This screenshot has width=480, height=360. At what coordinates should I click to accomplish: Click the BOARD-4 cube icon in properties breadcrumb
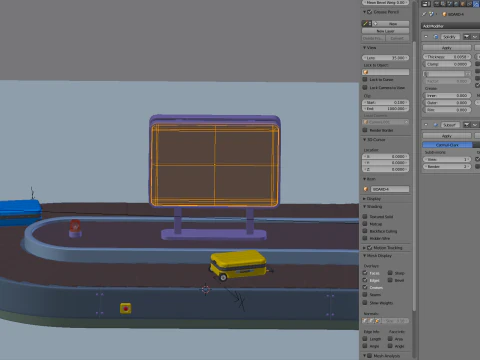click(x=444, y=14)
